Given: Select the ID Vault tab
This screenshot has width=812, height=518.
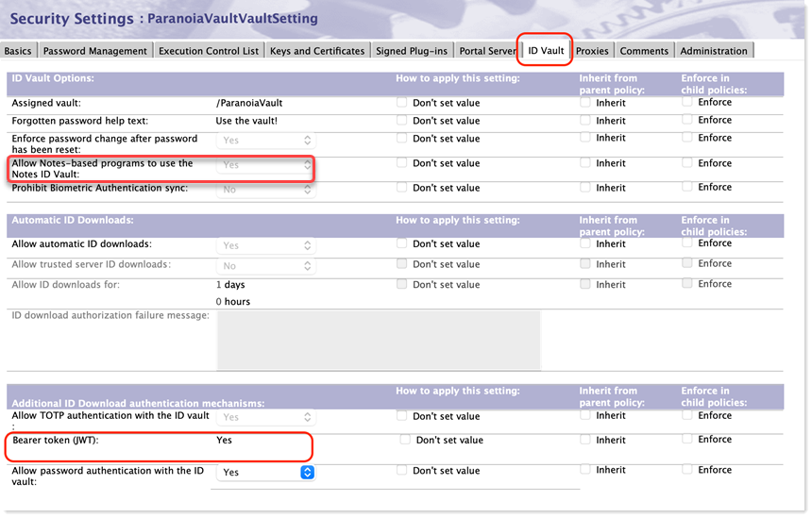Looking at the screenshot, I should 546,50.
